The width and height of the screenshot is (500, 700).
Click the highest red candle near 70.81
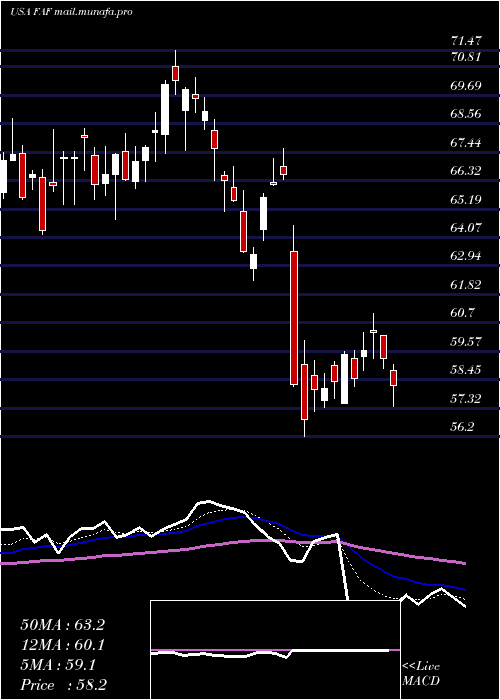(x=175, y=73)
